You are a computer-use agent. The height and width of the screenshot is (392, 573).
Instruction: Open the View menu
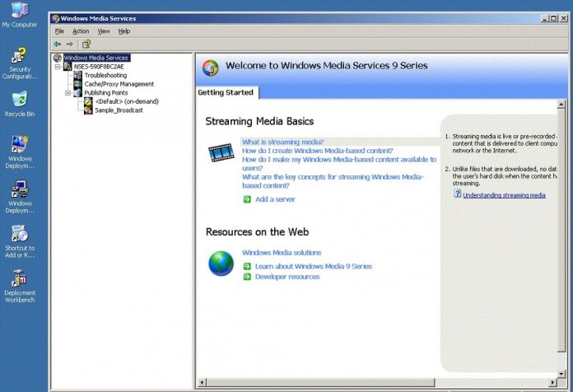pyautogui.click(x=104, y=31)
